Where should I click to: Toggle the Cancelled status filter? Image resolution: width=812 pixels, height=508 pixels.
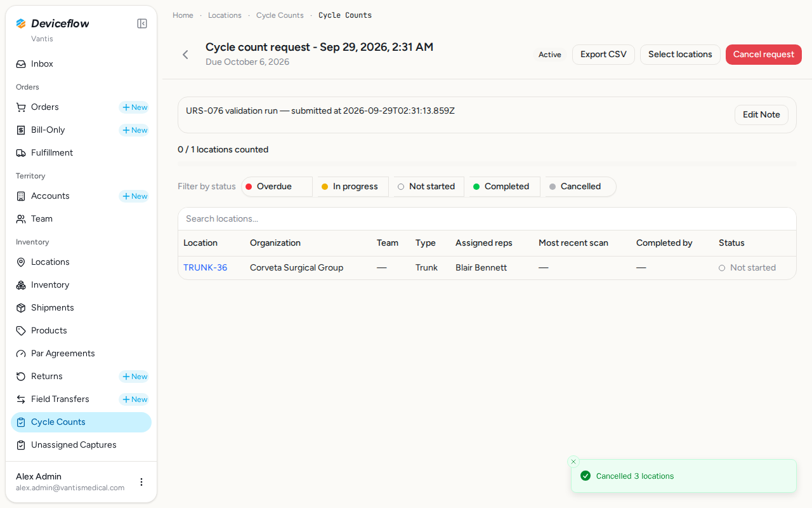click(580, 187)
